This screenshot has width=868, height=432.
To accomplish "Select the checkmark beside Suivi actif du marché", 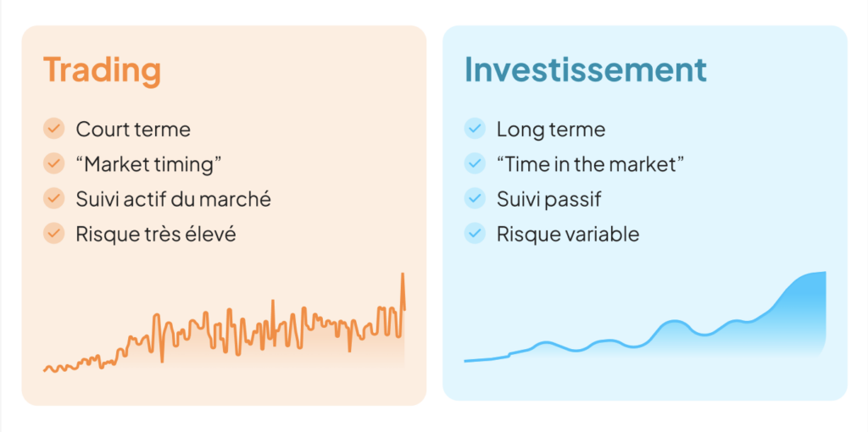I will [x=53, y=198].
